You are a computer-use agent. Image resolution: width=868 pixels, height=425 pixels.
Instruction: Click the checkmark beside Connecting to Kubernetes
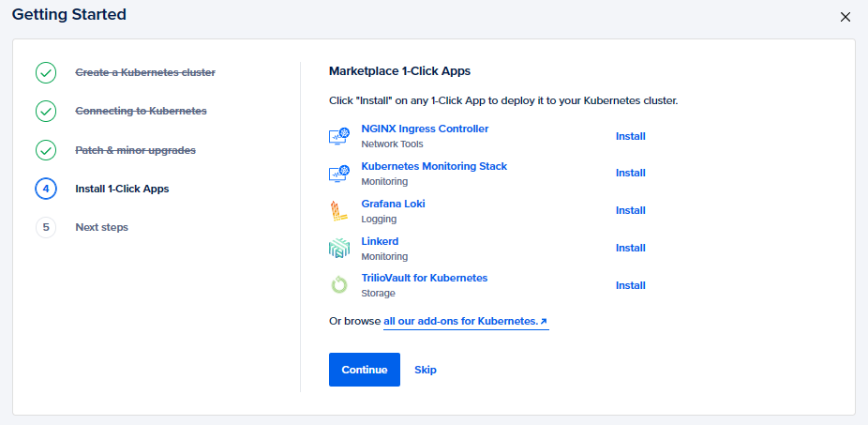click(46, 112)
